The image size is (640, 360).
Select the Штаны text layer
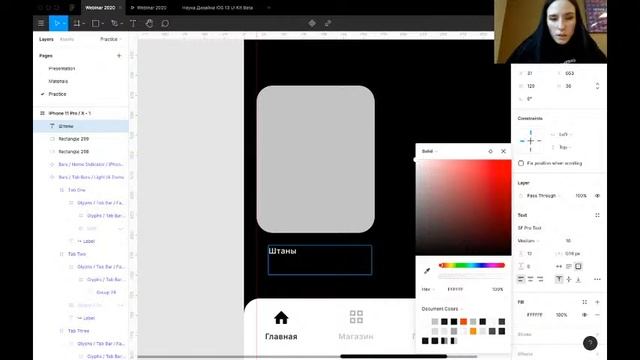(81, 126)
